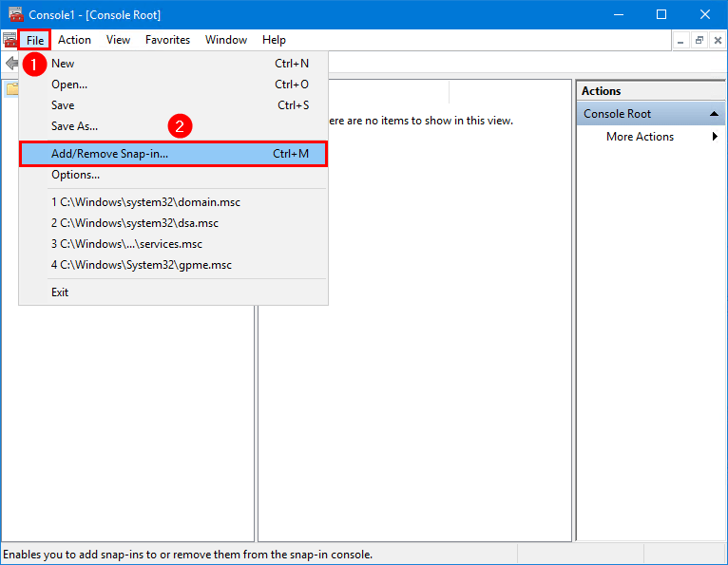Open the Help menu
This screenshot has width=728, height=565.
pos(274,40)
